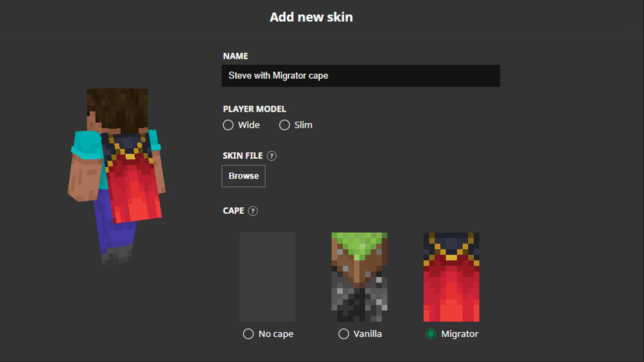Click the SKIN FILE label text
Screen dimensions: 644x362
(x=243, y=156)
